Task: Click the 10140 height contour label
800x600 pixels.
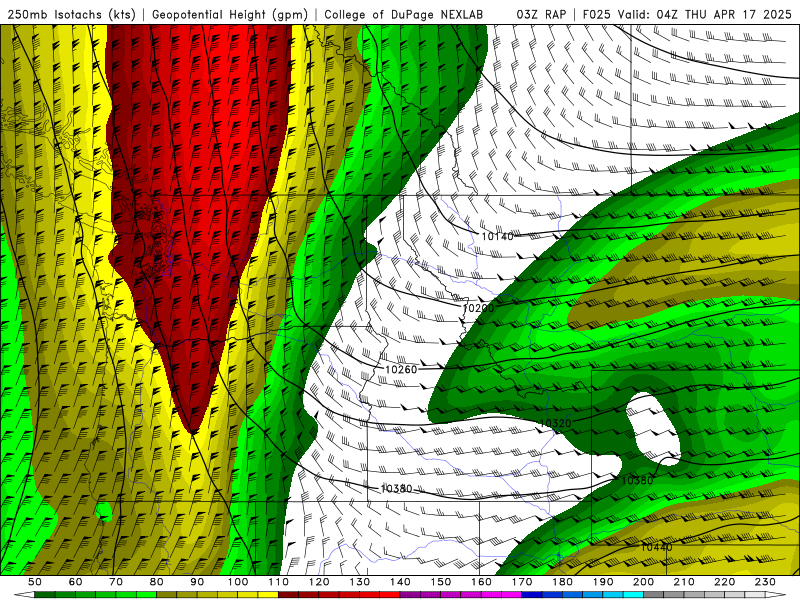Action: (x=497, y=236)
